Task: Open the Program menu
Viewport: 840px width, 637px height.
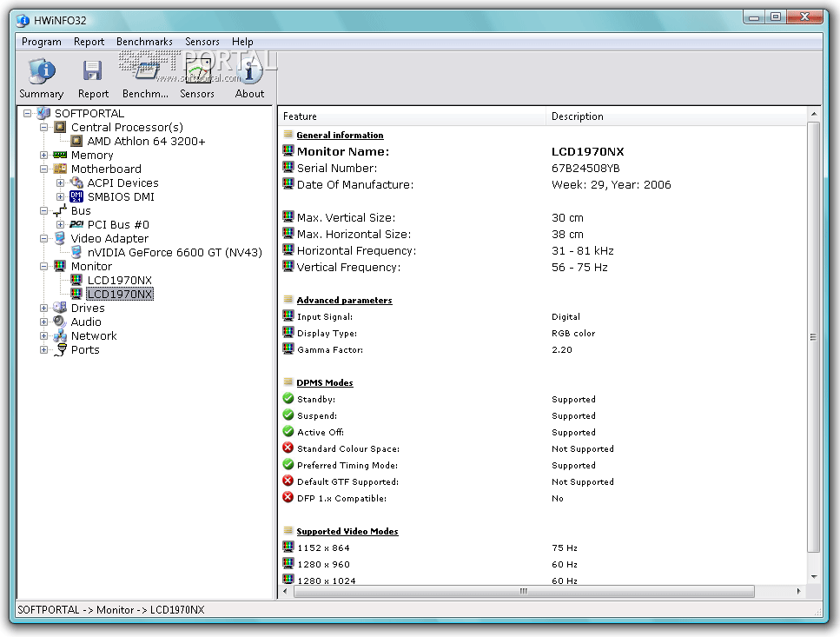Action: click(41, 42)
